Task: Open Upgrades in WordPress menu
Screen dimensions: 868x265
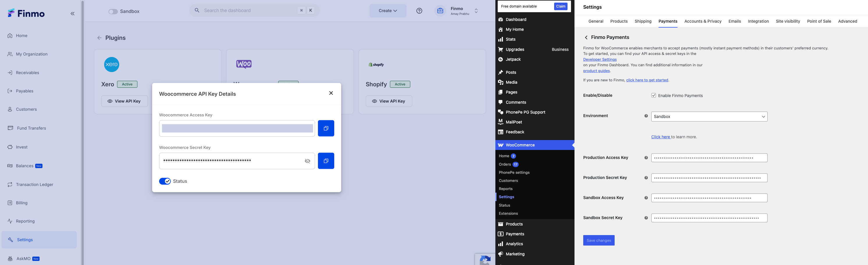Action: [x=515, y=49]
